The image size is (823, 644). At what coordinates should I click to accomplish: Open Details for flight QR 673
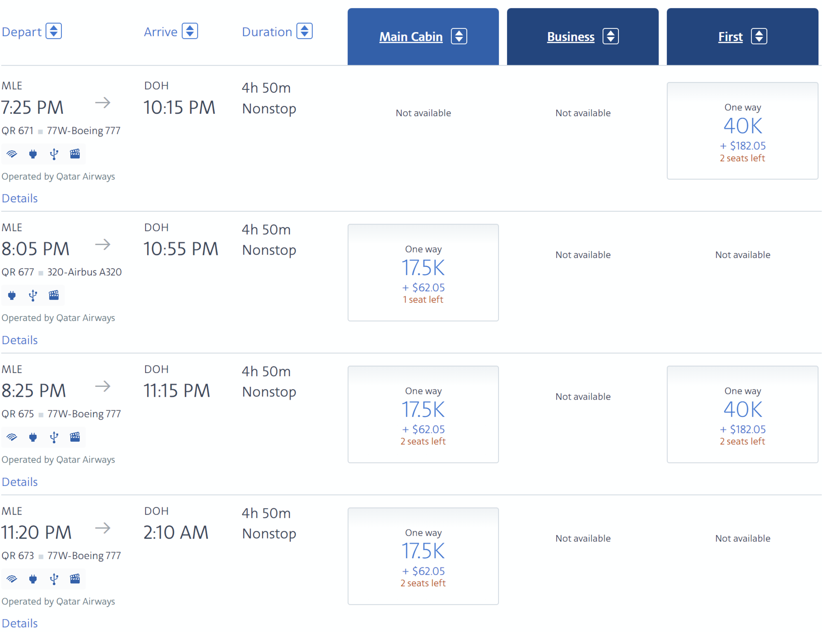coord(19,623)
